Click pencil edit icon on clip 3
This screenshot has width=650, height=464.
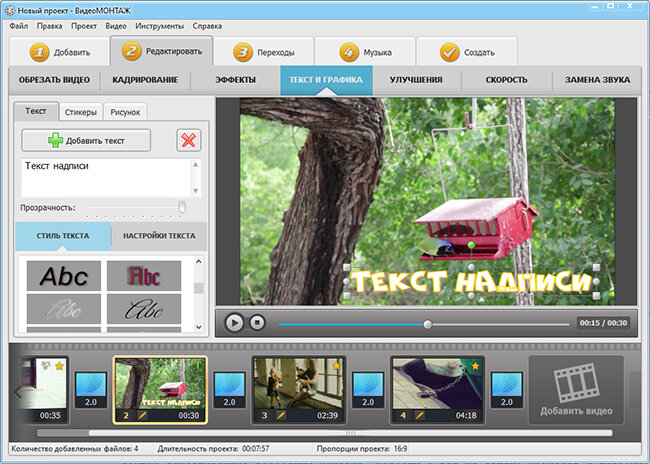[281, 415]
